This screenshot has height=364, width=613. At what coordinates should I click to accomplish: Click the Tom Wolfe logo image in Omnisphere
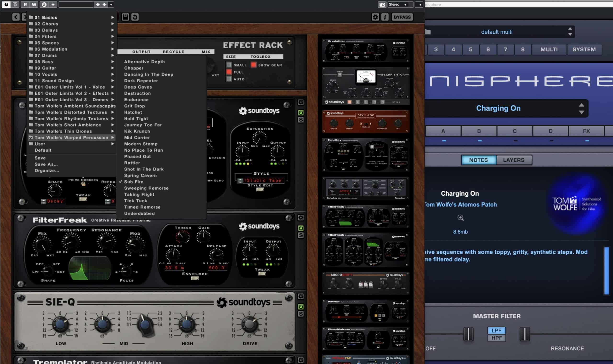[x=577, y=204]
